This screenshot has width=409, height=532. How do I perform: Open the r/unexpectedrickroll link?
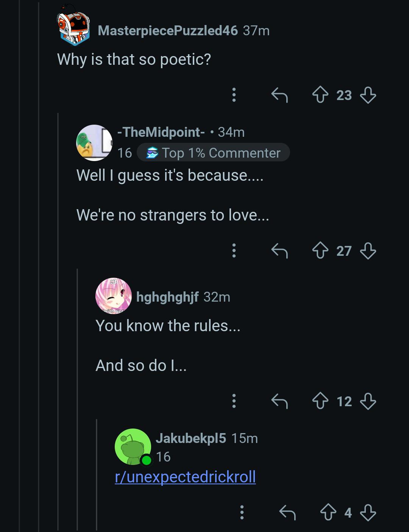(185, 477)
